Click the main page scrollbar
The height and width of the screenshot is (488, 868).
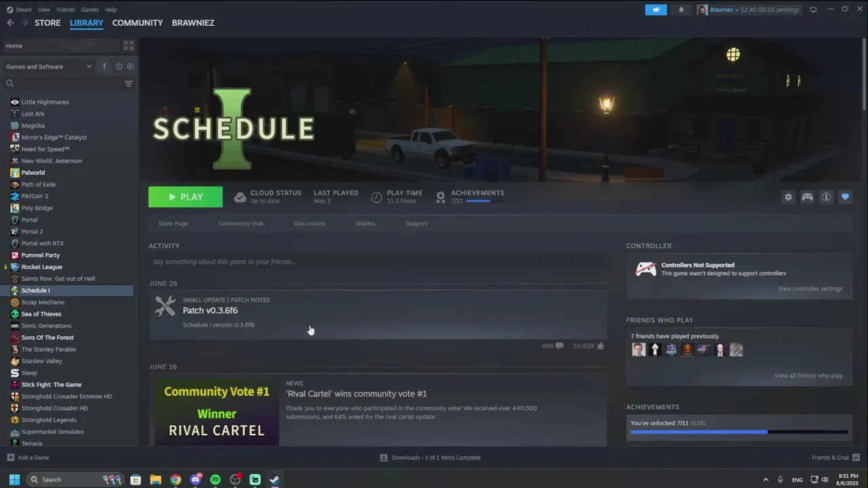(865, 75)
